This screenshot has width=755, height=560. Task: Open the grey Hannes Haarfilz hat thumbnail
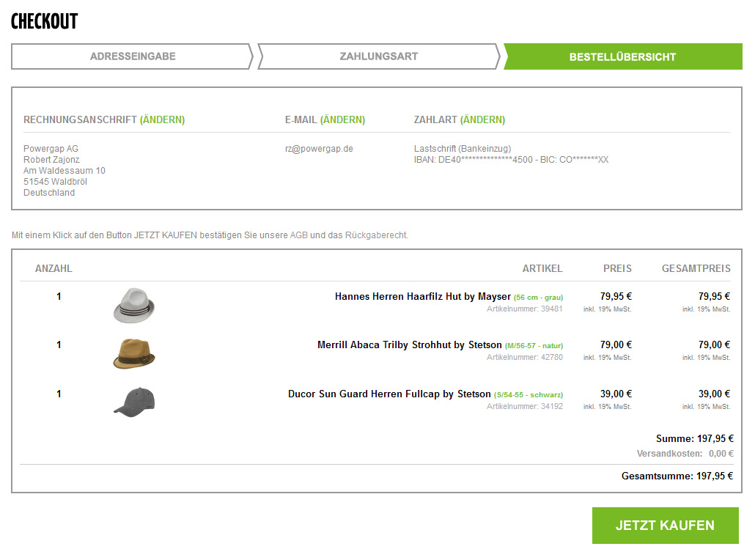134,305
